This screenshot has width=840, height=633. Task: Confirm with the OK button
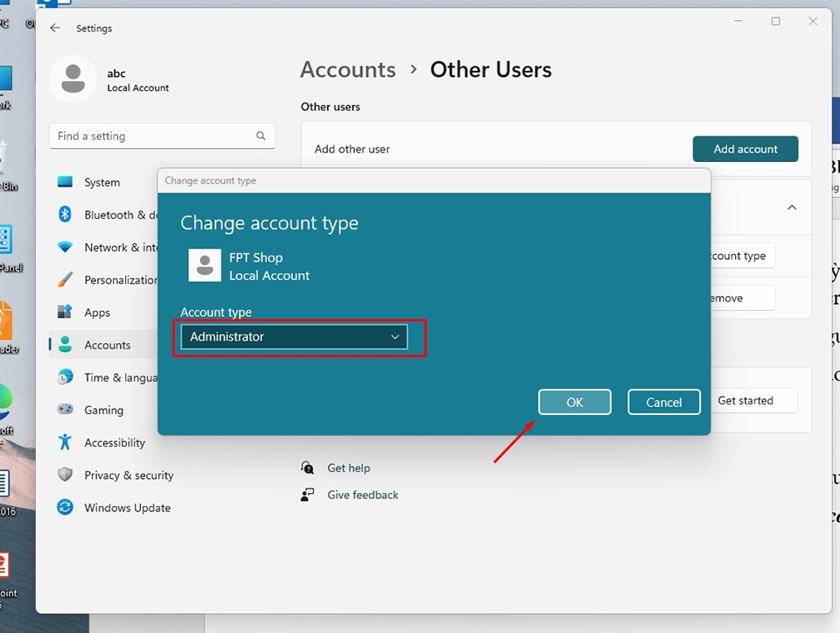[574, 402]
